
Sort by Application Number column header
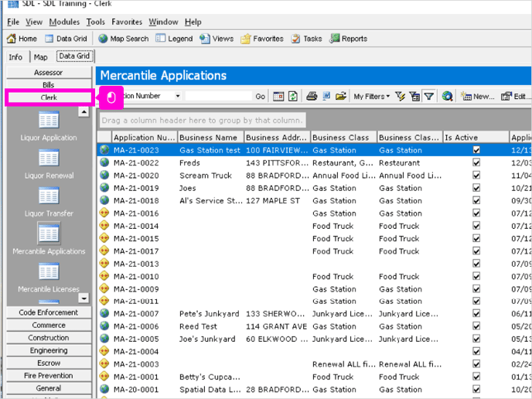[144, 138]
